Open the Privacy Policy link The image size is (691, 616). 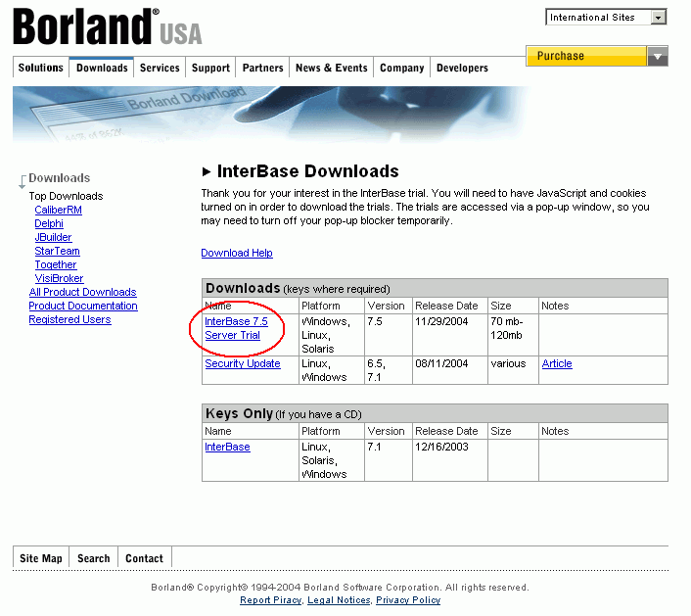click(408, 600)
